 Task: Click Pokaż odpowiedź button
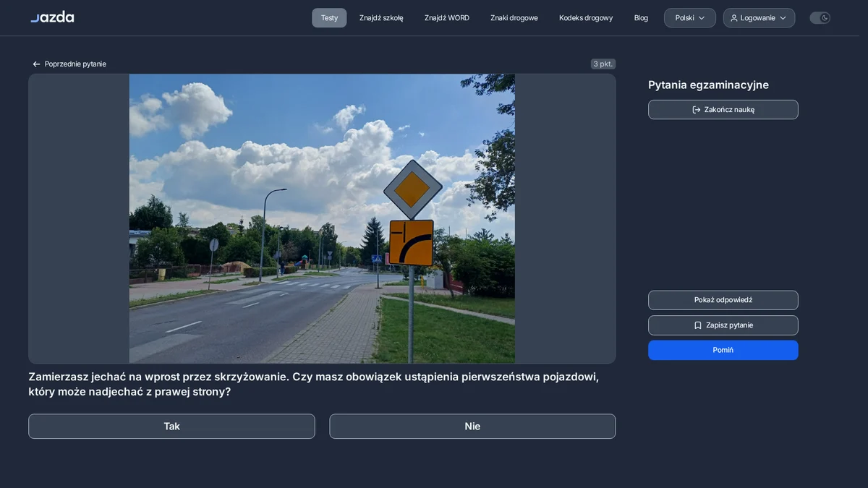tap(723, 300)
